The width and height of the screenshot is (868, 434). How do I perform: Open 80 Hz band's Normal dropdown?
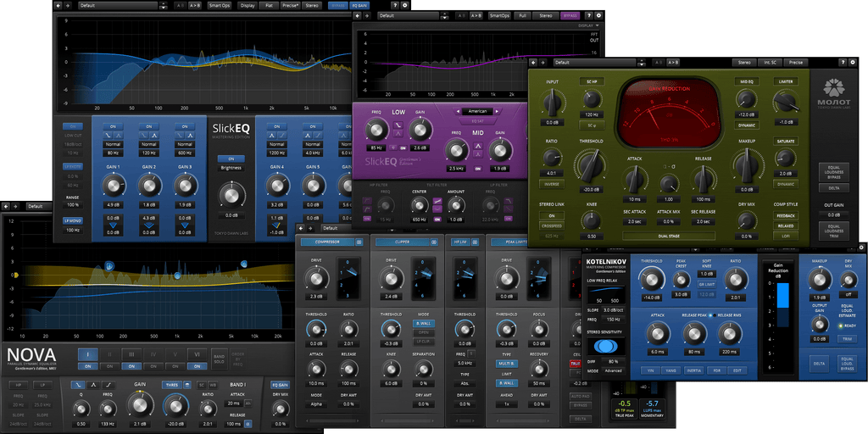click(114, 144)
